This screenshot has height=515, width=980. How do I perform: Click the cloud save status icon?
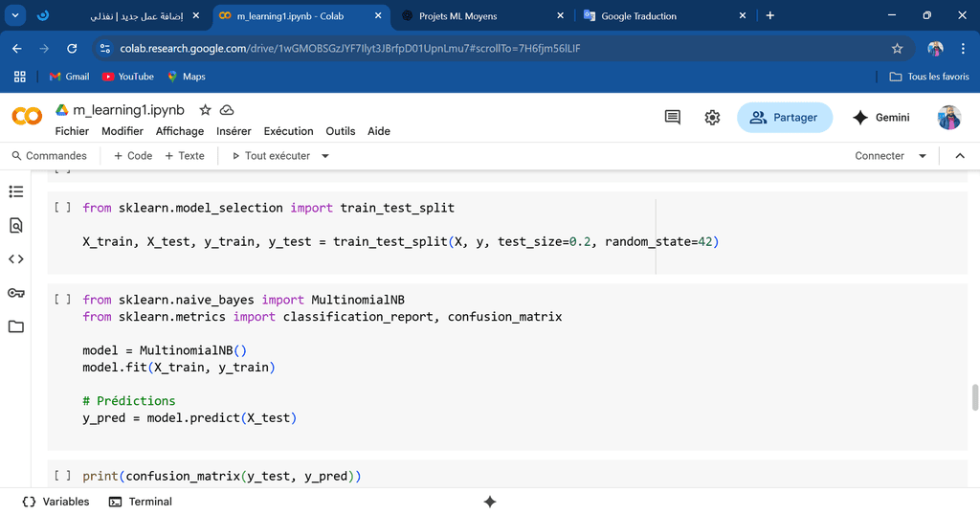(227, 110)
